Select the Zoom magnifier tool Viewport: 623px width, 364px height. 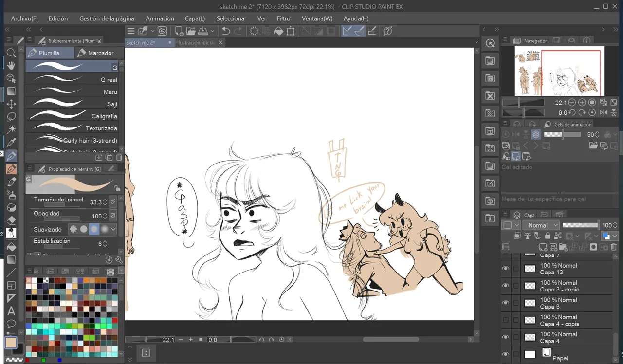tap(11, 53)
